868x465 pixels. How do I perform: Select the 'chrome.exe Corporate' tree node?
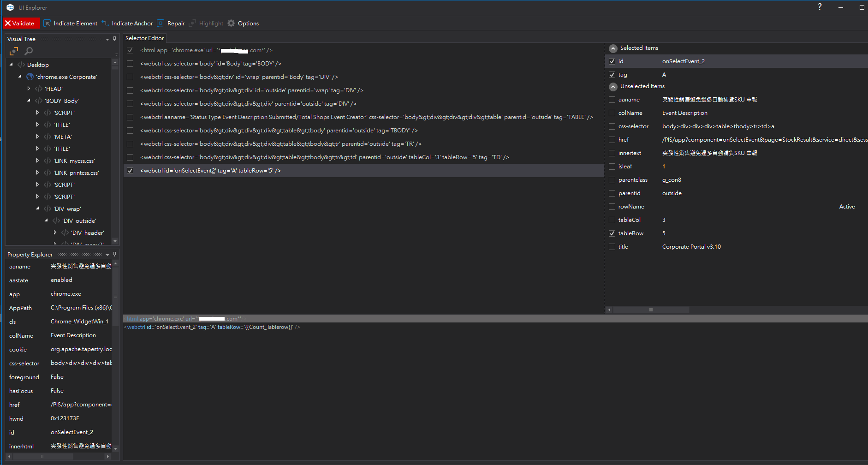66,77
